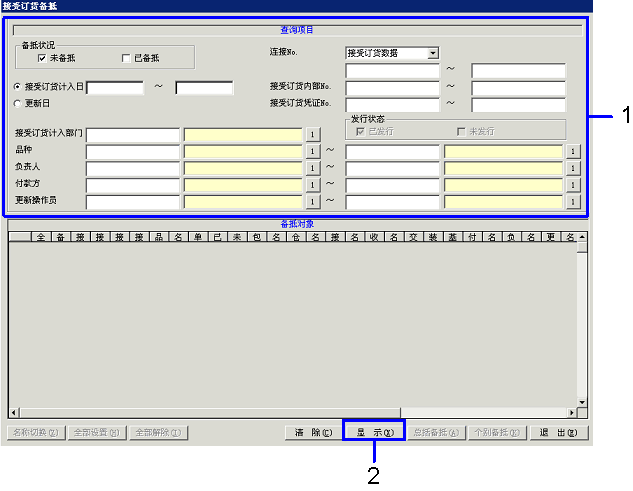Click left lookup button in 负责人 row
633x491 pixels.
click(x=311, y=168)
